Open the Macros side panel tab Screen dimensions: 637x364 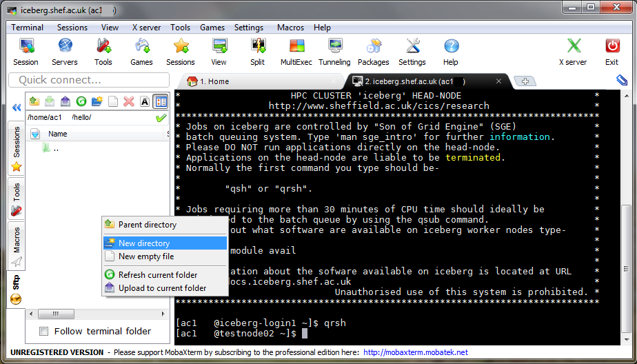pos(17,246)
